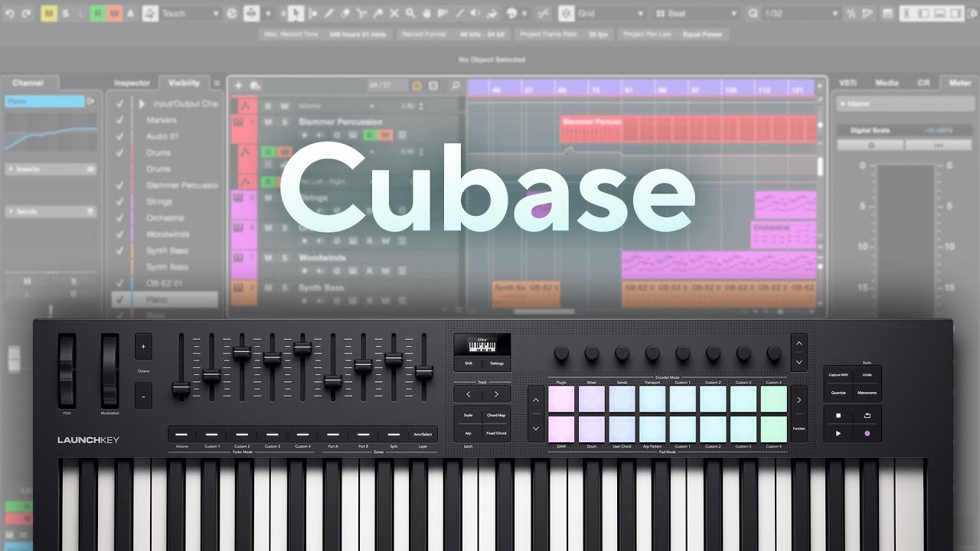The height and width of the screenshot is (551, 980).
Task: Click the Shift button on the Launchkey
Action: click(468, 364)
